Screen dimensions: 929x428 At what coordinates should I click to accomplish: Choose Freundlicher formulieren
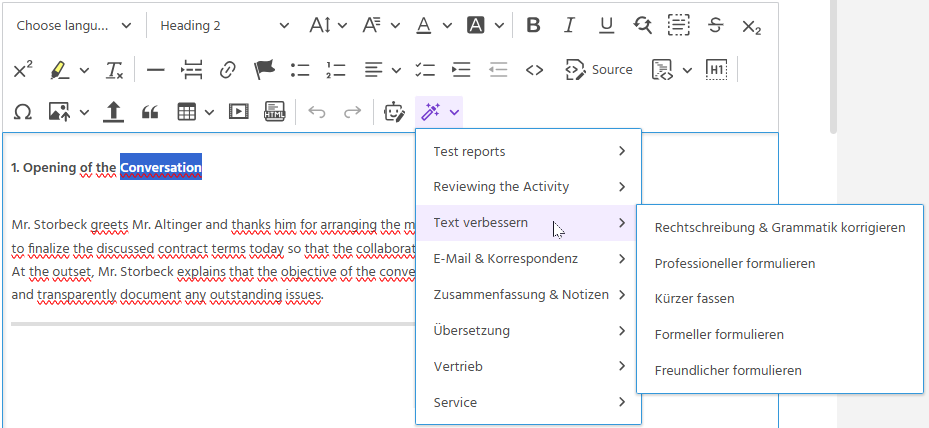tap(780, 370)
